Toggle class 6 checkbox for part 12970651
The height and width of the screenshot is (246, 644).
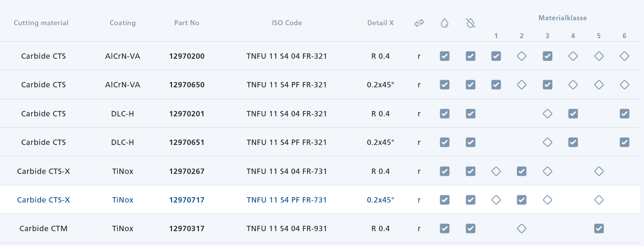624,142
